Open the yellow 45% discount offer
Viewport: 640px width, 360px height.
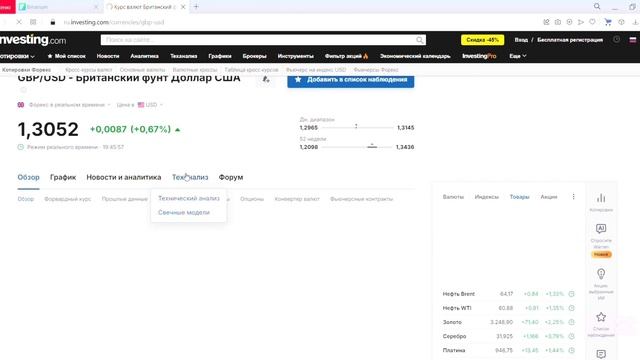(x=482, y=40)
